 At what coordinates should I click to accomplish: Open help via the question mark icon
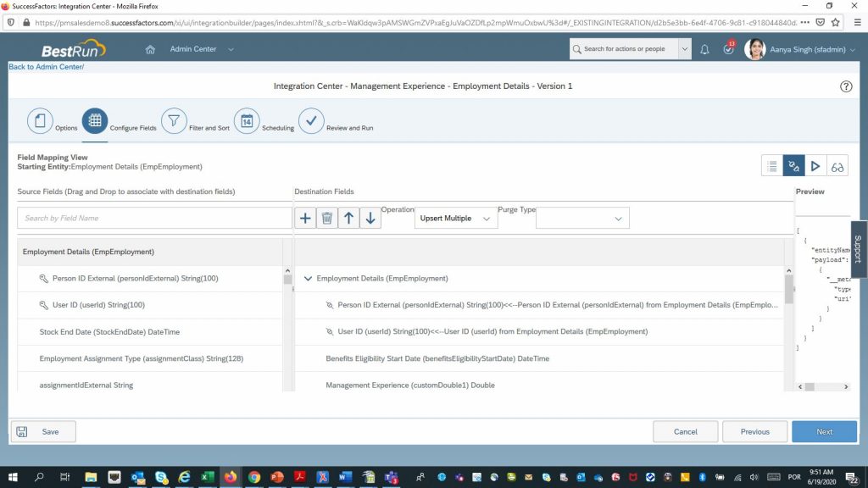[x=846, y=86]
